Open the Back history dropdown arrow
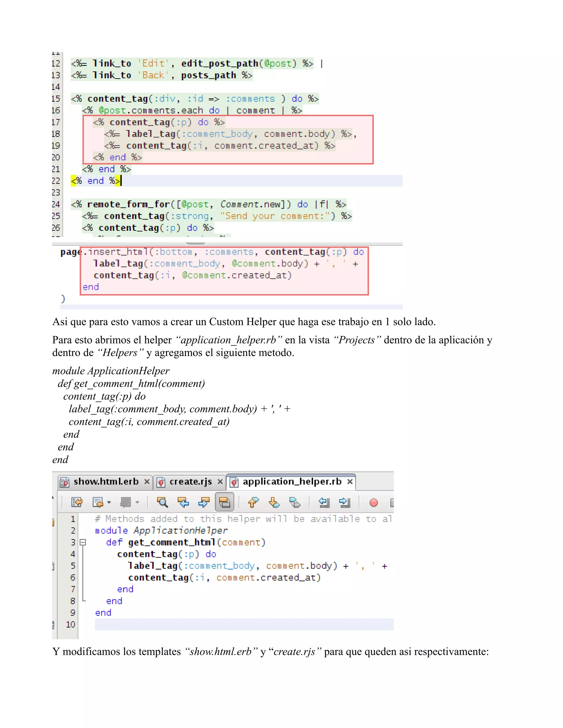563x728 pixels. point(109,502)
